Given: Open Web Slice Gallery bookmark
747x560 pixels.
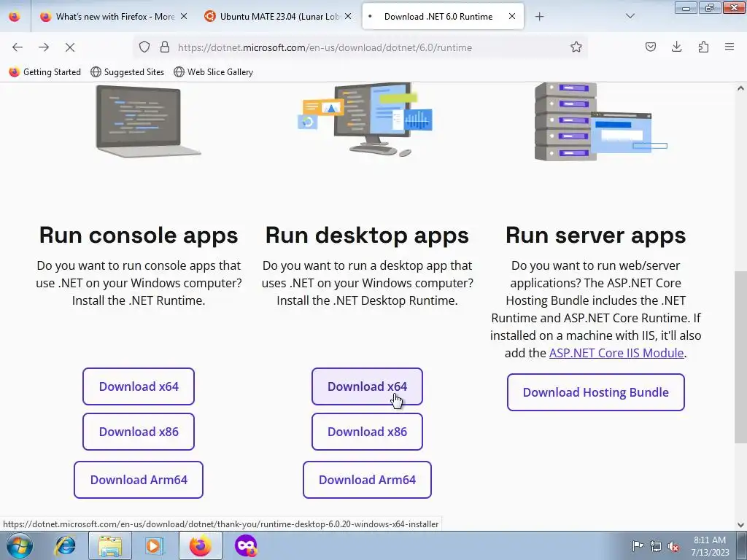Looking at the screenshot, I should click(x=214, y=72).
